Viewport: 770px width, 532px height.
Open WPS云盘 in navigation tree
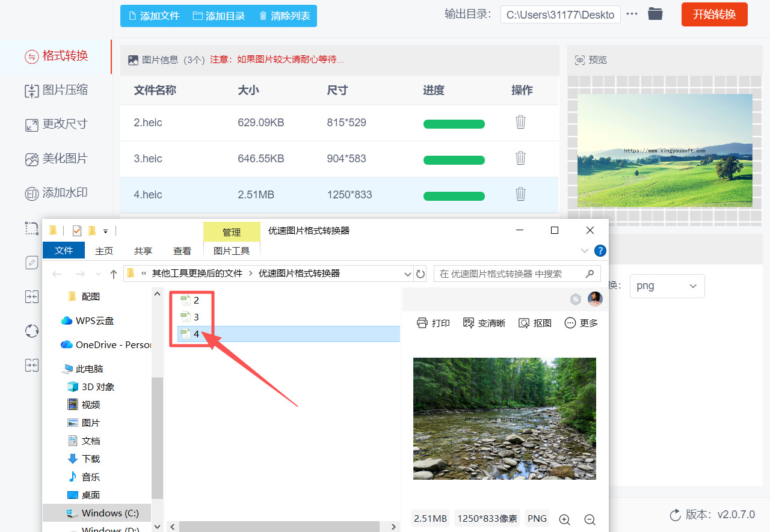click(x=88, y=321)
